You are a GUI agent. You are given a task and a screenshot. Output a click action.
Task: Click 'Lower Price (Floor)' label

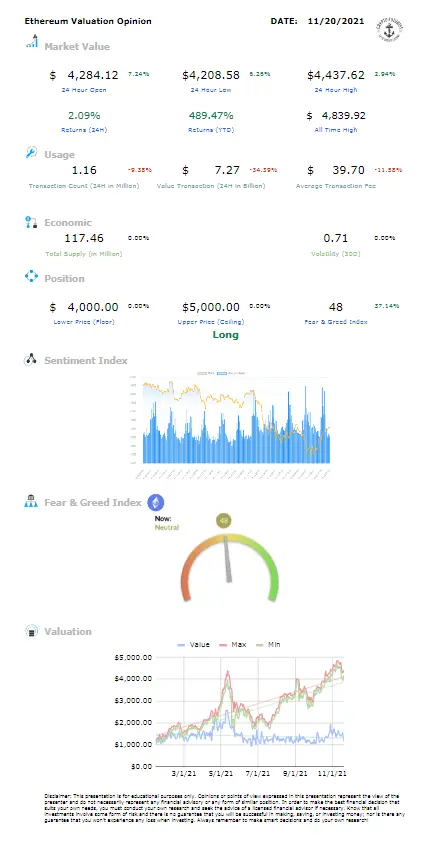(x=84, y=322)
